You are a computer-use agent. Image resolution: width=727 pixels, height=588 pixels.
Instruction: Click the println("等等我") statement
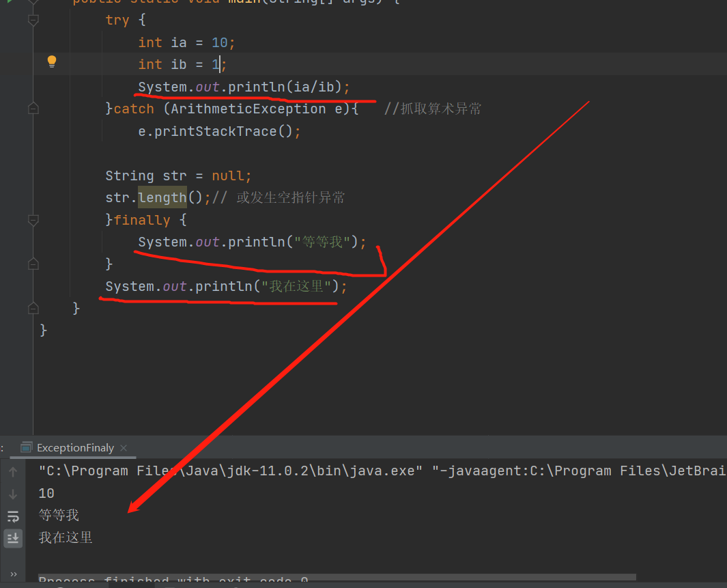252,242
